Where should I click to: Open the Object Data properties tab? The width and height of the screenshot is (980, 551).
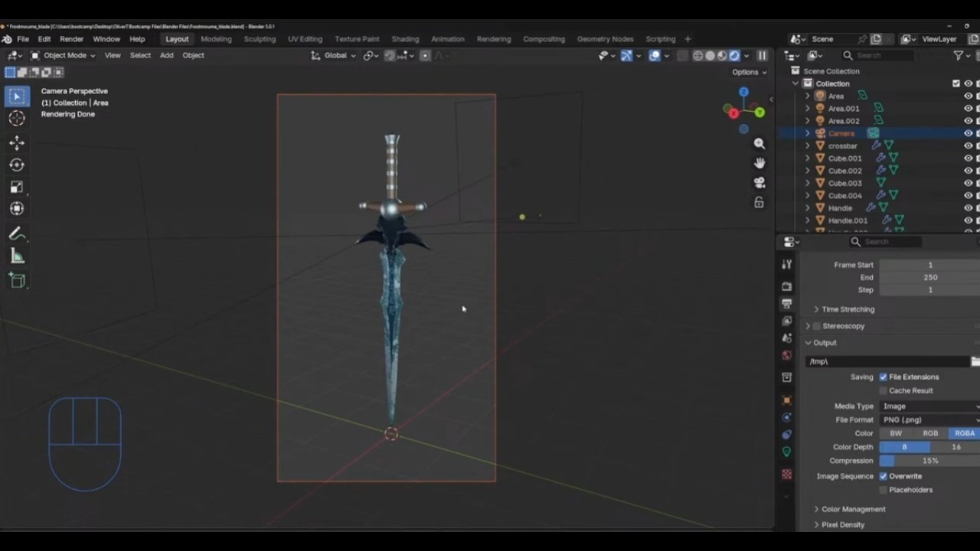pyautogui.click(x=786, y=452)
